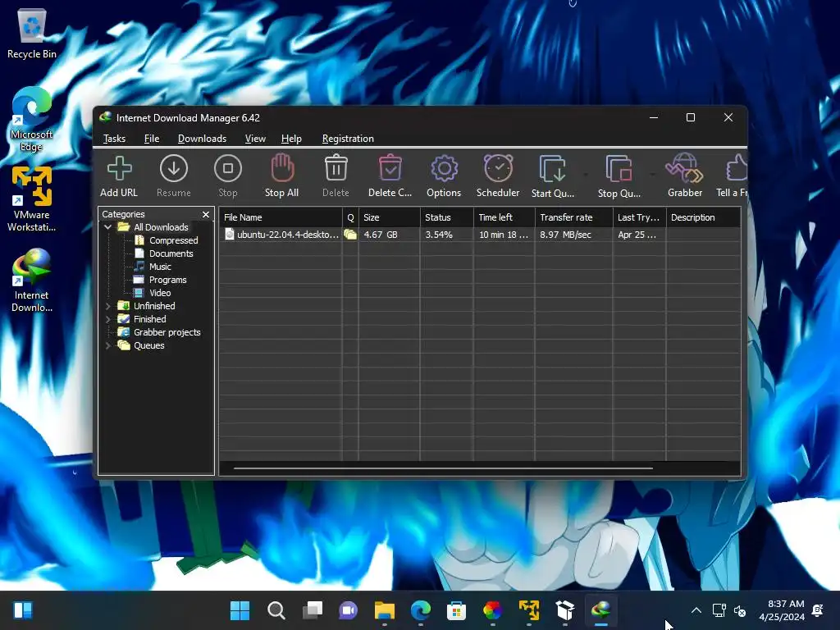840x630 pixels.
Task: Click the Add URL toolbar icon
Action: click(x=119, y=169)
